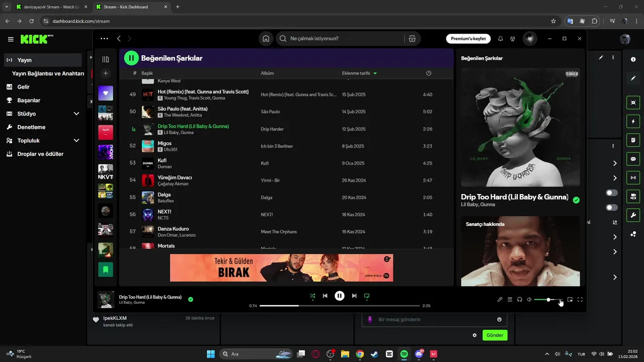The image size is (644, 362).
Task: Select Yayın in Kick sidebar
Action: (x=43, y=60)
